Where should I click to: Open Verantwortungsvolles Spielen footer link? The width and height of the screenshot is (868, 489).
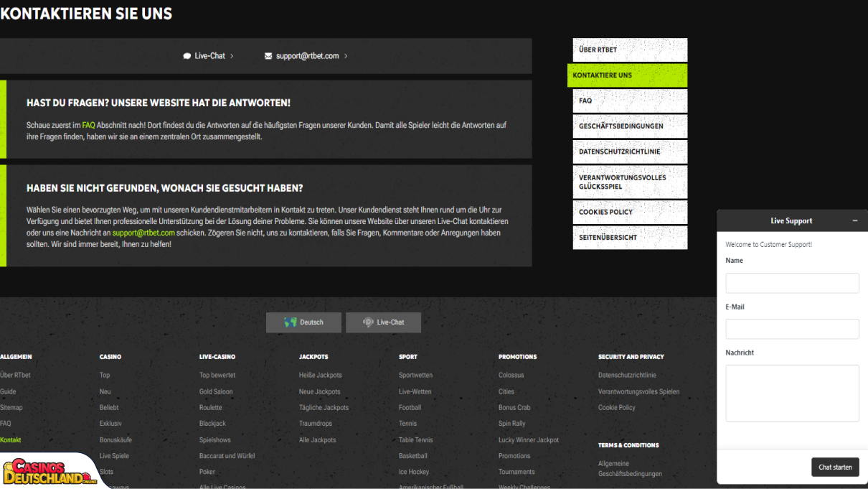pos(639,392)
